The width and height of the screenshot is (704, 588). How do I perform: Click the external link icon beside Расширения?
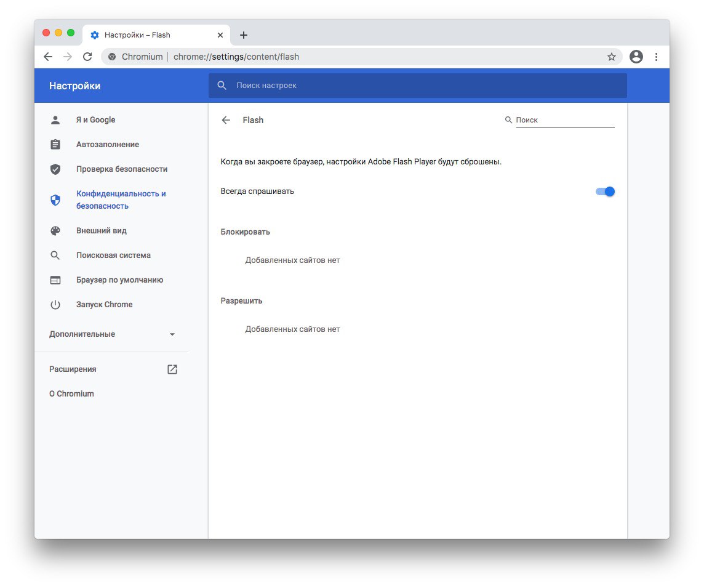point(172,369)
